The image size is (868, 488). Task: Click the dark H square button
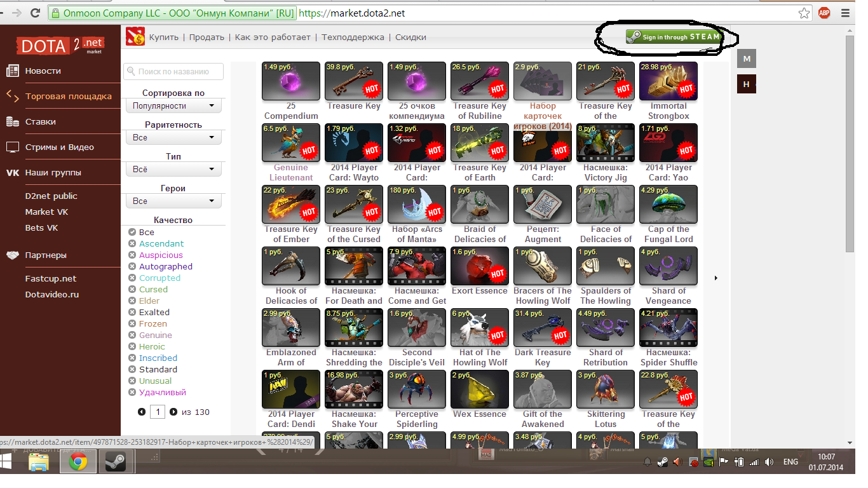click(x=747, y=84)
